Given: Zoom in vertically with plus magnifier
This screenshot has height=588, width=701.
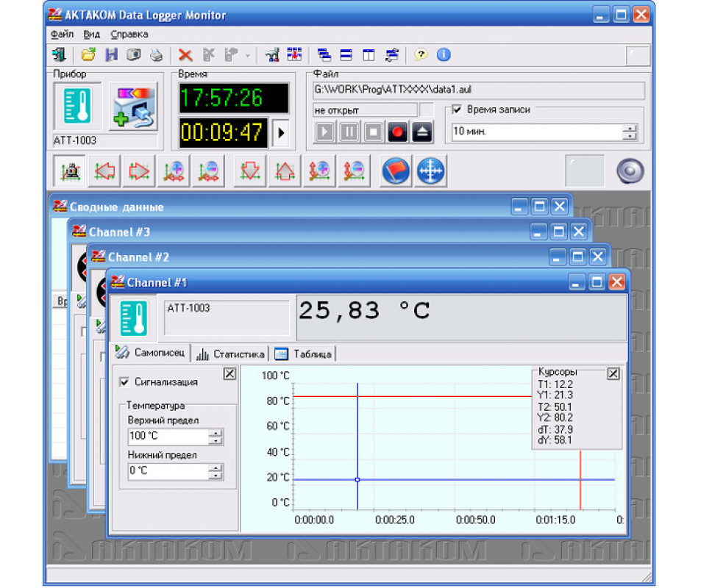Looking at the screenshot, I should [319, 171].
